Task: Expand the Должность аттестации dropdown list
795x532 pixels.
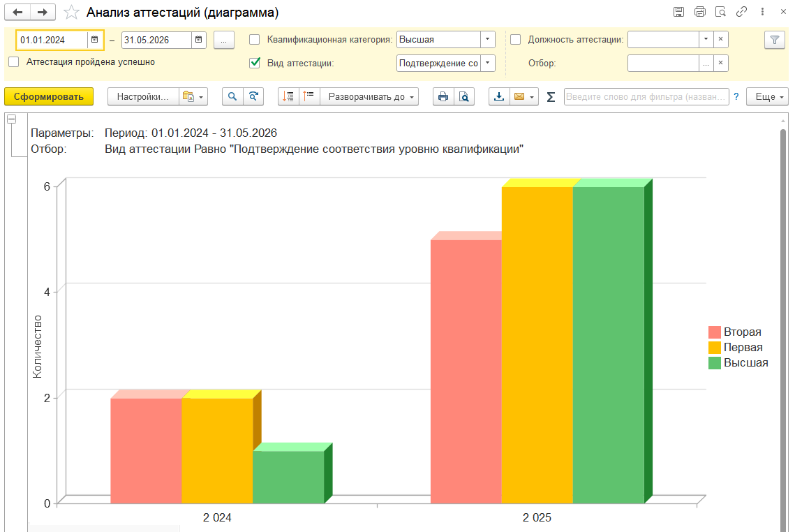Action: pyautogui.click(x=706, y=40)
